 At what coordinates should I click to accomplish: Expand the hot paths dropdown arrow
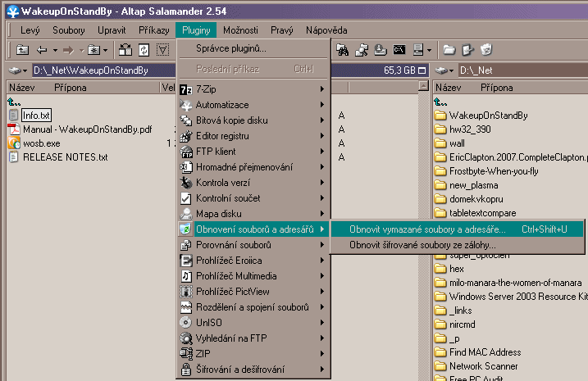tap(105, 50)
